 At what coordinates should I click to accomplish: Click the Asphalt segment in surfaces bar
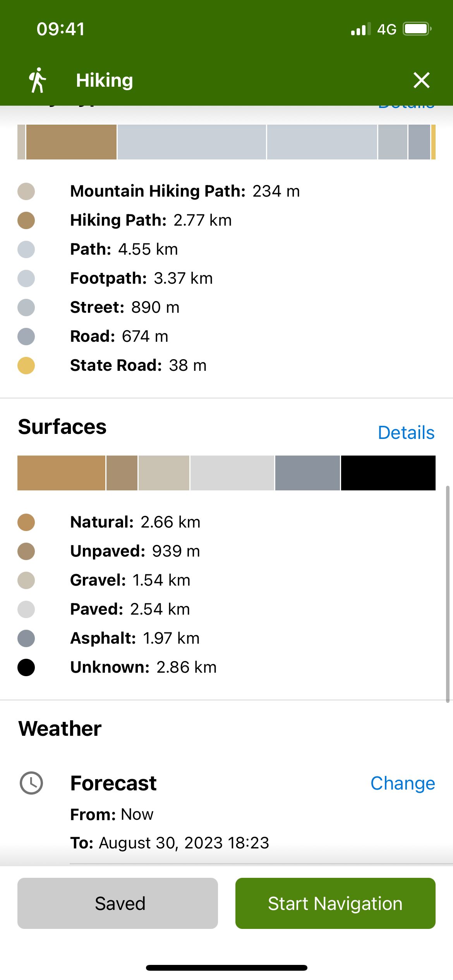[307, 473]
